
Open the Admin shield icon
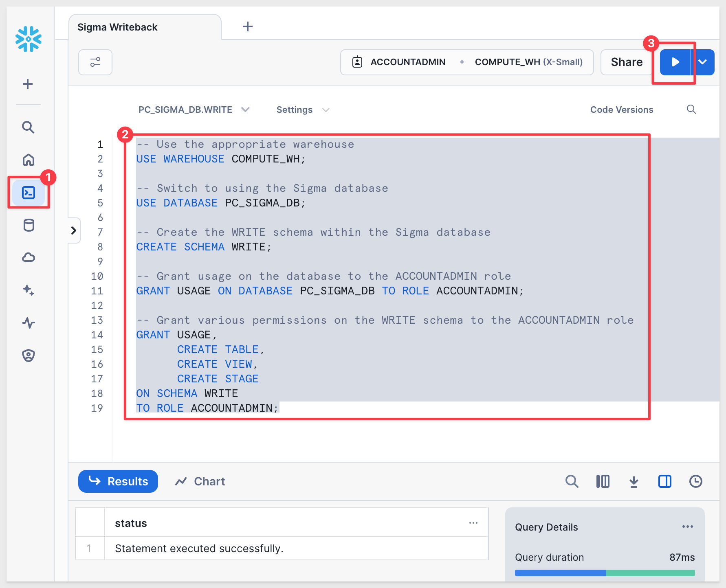(x=29, y=355)
